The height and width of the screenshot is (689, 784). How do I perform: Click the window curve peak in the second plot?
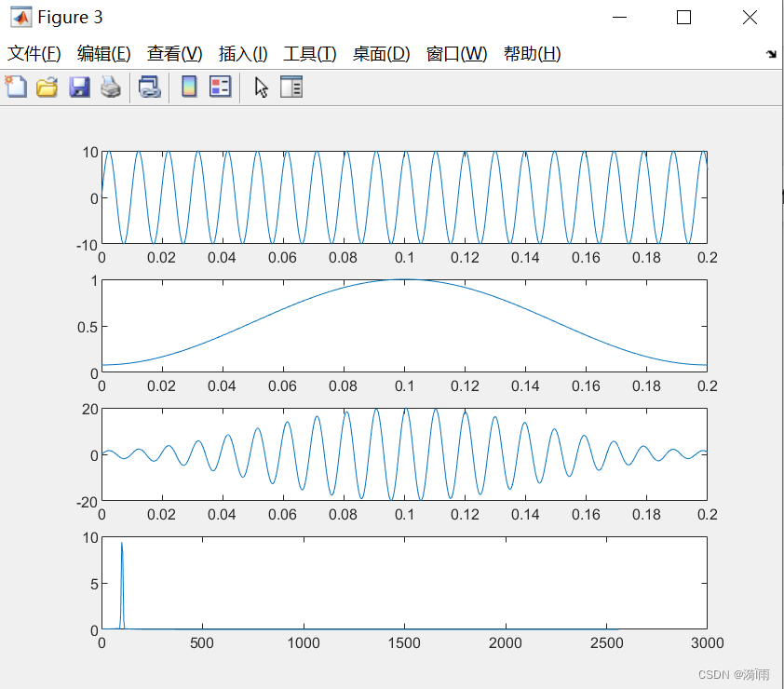[404, 279]
